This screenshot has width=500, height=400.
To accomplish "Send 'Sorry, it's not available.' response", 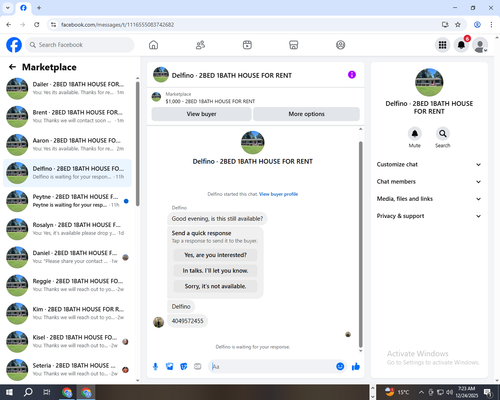I will pos(215,286).
